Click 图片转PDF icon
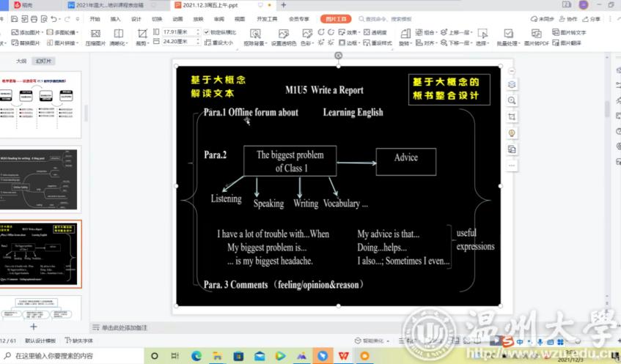The image size is (621, 364). 536,34
